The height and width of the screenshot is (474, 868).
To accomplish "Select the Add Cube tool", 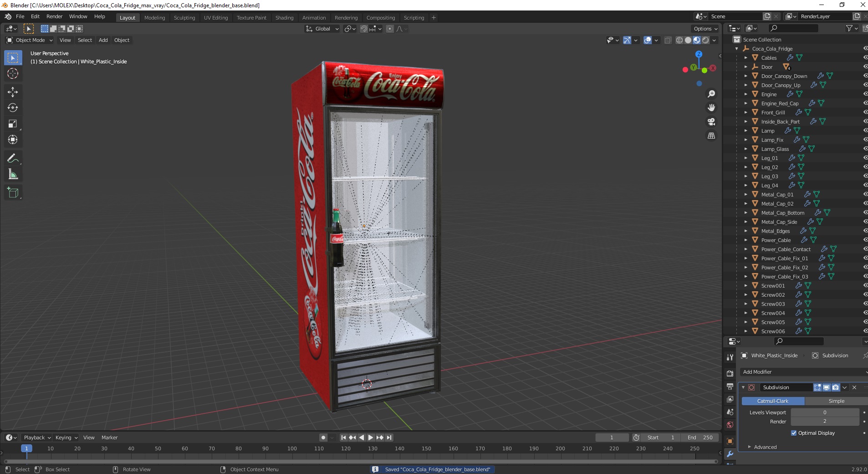I will point(13,193).
